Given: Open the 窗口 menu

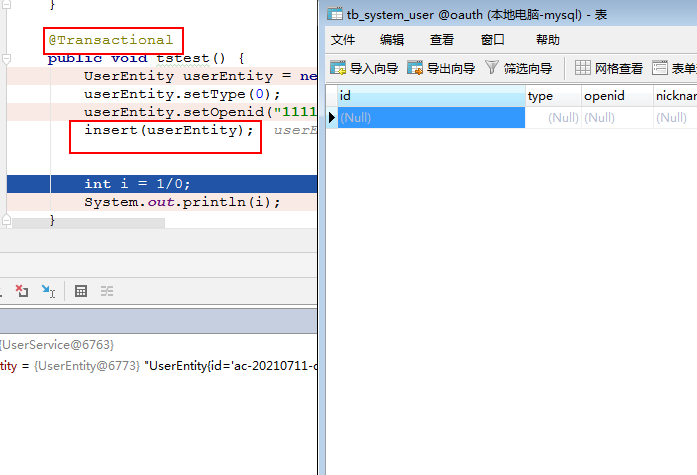Looking at the screenshot, I should coord(492,40).
